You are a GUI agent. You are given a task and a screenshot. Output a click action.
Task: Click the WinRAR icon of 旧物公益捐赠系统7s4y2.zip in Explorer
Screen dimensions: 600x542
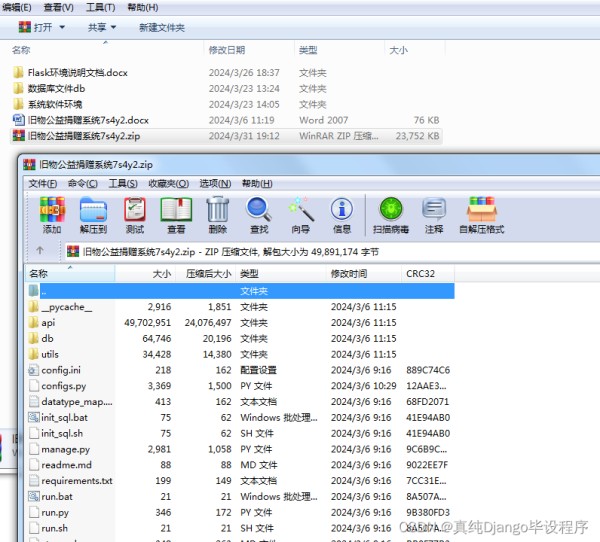pyautogui.click(x=18, y=136)
